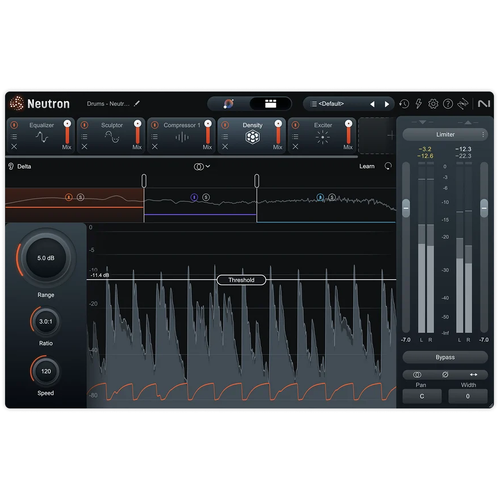Remove the Sculptor module with X

84,146
